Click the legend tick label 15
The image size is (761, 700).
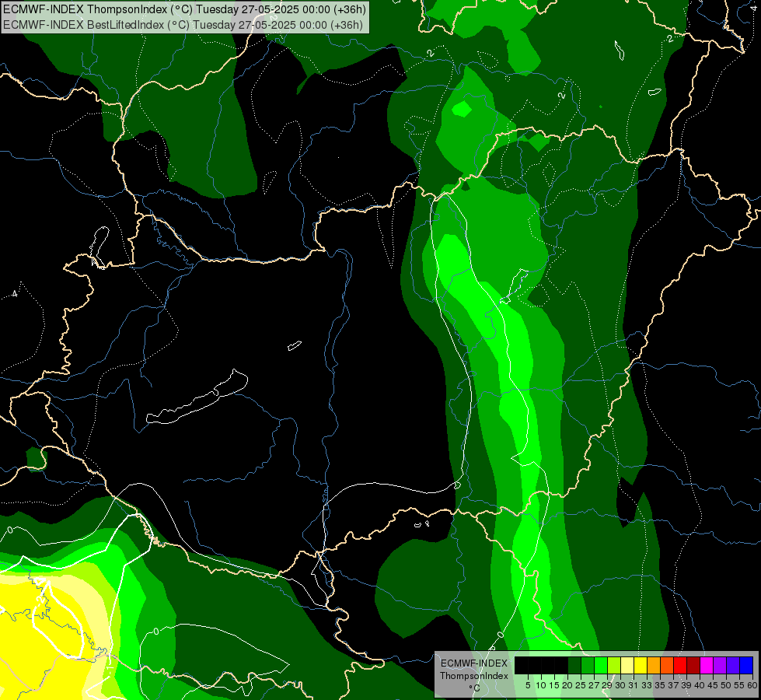(x=554, y=685)
